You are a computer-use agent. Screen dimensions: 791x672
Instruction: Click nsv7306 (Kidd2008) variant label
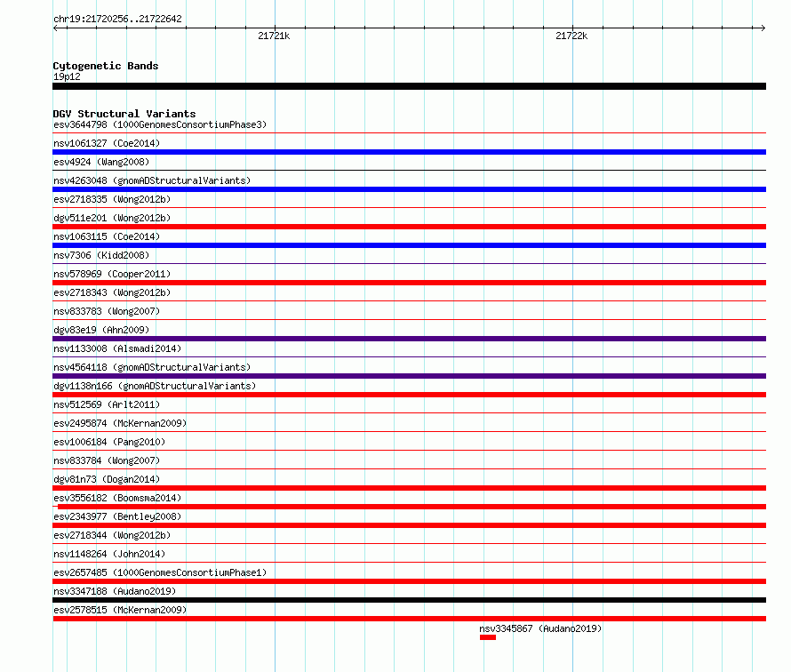click(x=101, y=255)
